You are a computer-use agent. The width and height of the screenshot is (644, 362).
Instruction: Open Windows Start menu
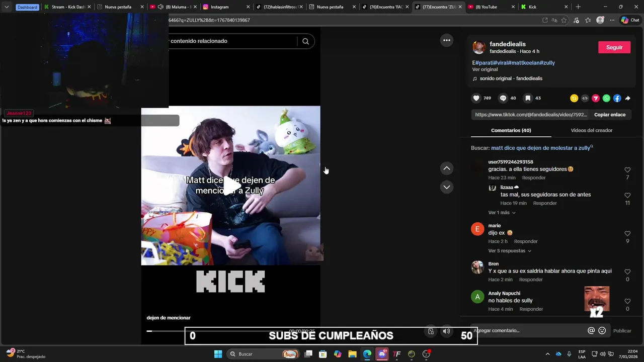[218, 354]
